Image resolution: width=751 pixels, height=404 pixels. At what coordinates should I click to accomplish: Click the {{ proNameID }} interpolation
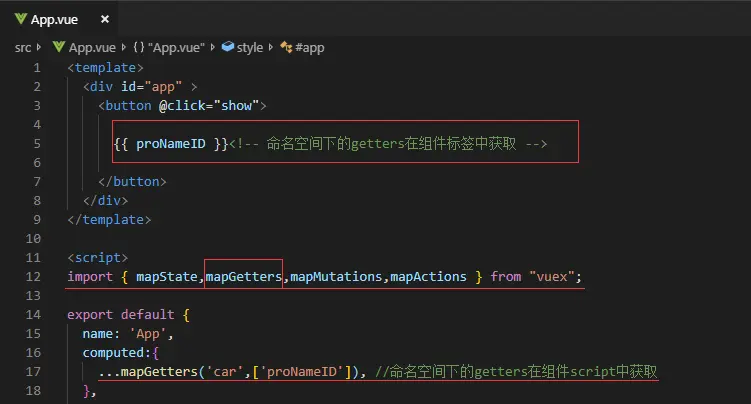[x=171, y=144]
